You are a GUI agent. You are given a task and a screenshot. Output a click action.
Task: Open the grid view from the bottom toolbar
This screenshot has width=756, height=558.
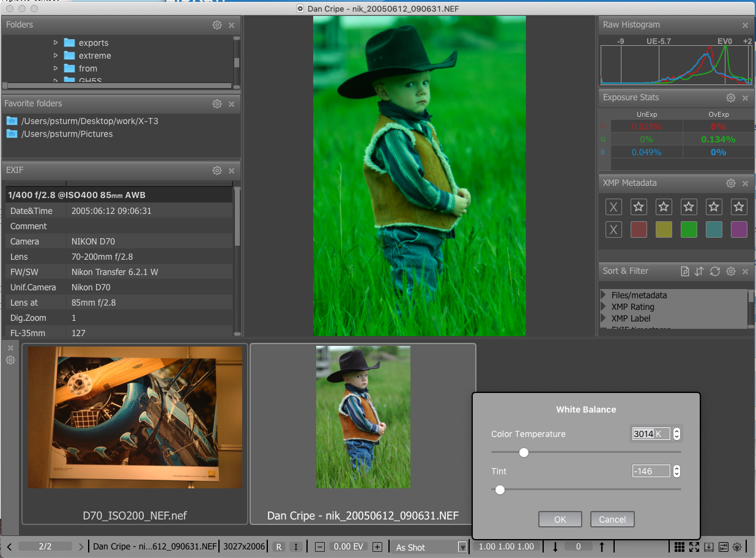pos(680,547)
